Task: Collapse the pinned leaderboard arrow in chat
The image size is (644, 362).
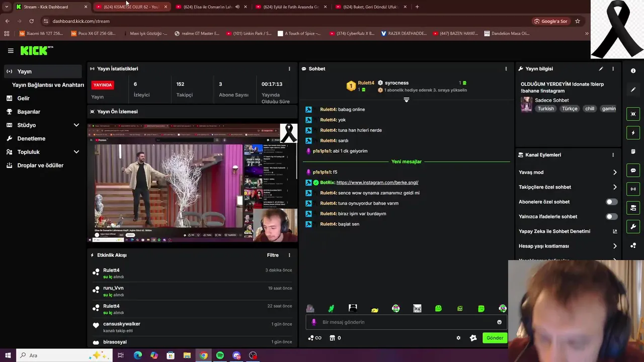Action: point(407,100)
